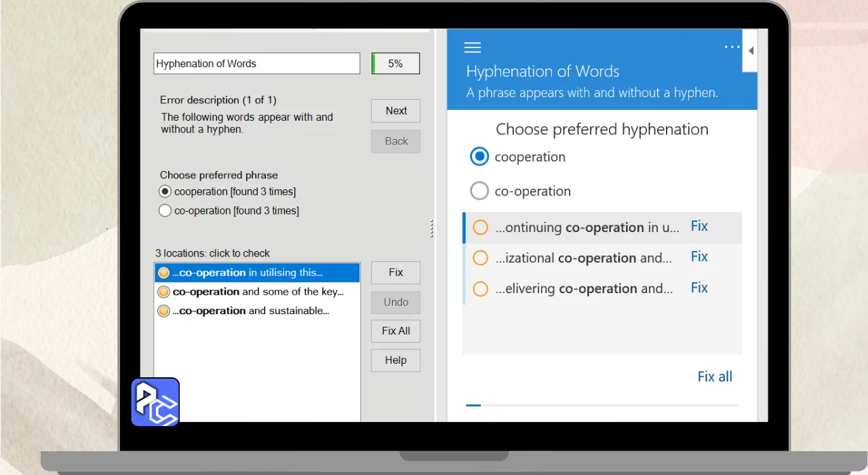This screenshot has width=868, height=475.
Task: Click Fix link for 'ontinuing co-operation'
Action: (x=699, y=227)
